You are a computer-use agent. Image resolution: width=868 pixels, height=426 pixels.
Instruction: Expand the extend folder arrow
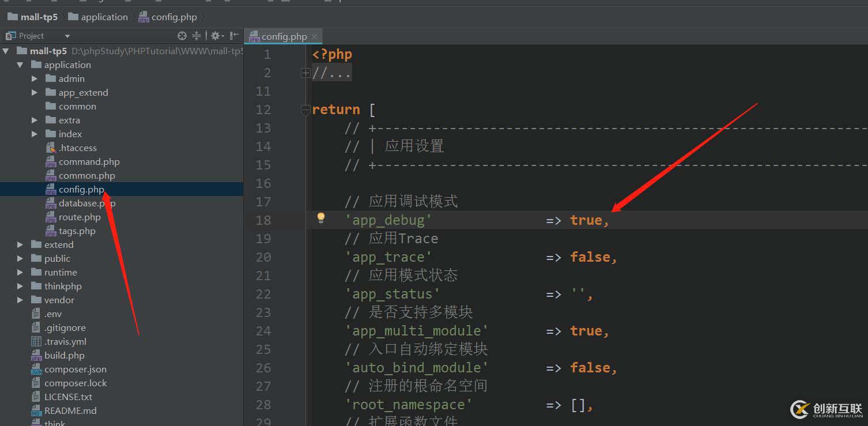20,244
